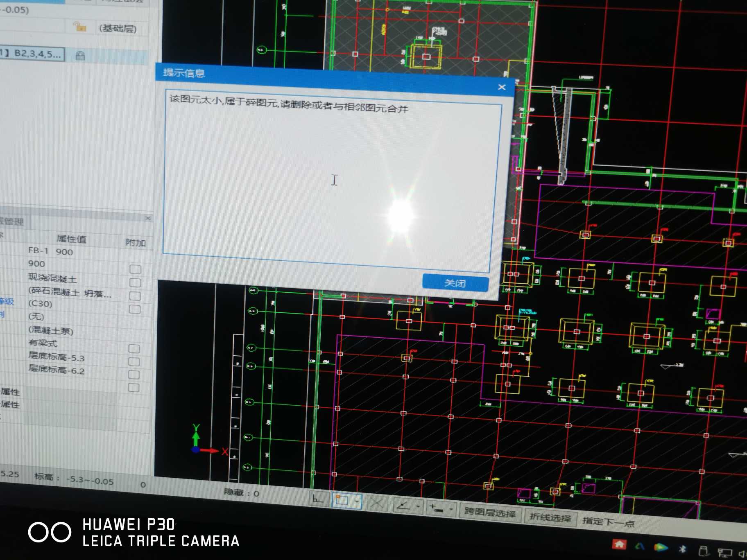Click the USB device tray icon
Screen dimensions: 747x560
pos(703,550)
